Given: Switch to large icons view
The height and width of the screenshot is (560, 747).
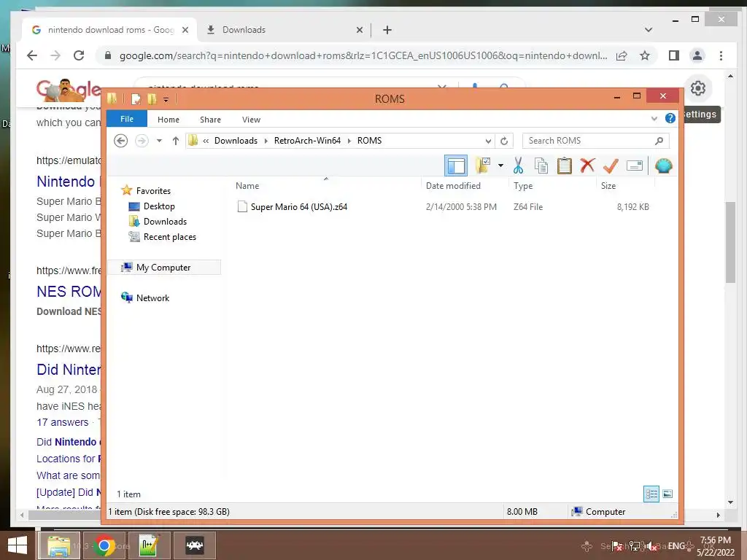Looking at the screenshot, I should 667,494.
